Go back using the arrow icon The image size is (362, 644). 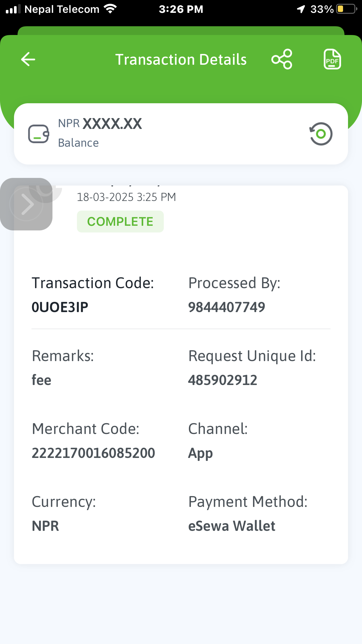pos(28,59)
